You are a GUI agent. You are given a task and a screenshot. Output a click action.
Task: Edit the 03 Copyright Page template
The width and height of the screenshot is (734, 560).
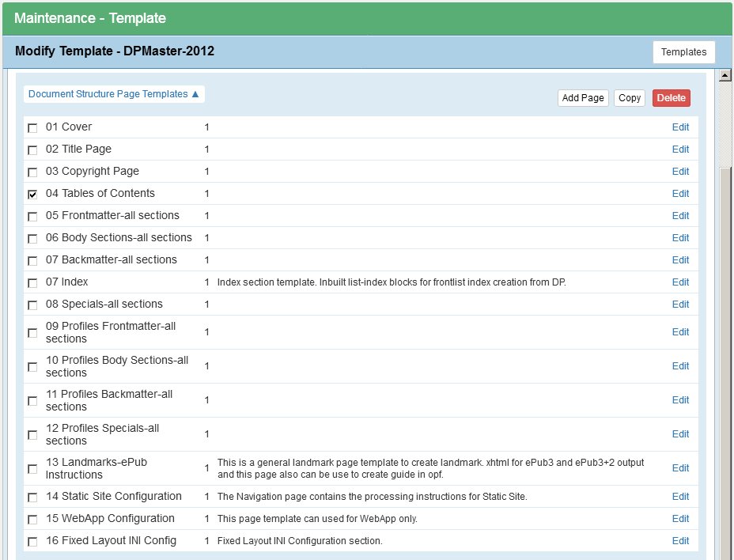(680, 171)
